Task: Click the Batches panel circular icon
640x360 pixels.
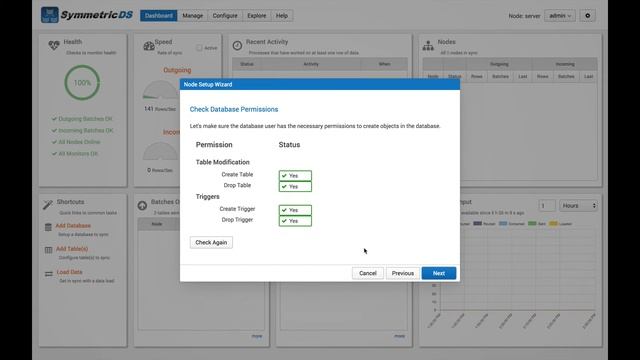Action: 142,206
